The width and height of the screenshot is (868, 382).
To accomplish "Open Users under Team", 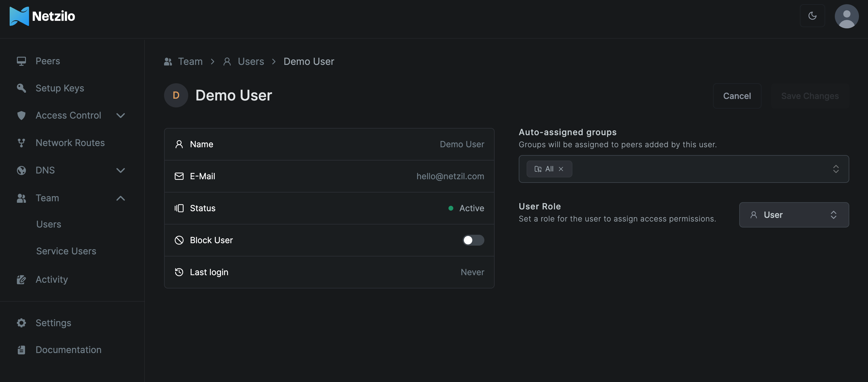I will coord(49,224).
